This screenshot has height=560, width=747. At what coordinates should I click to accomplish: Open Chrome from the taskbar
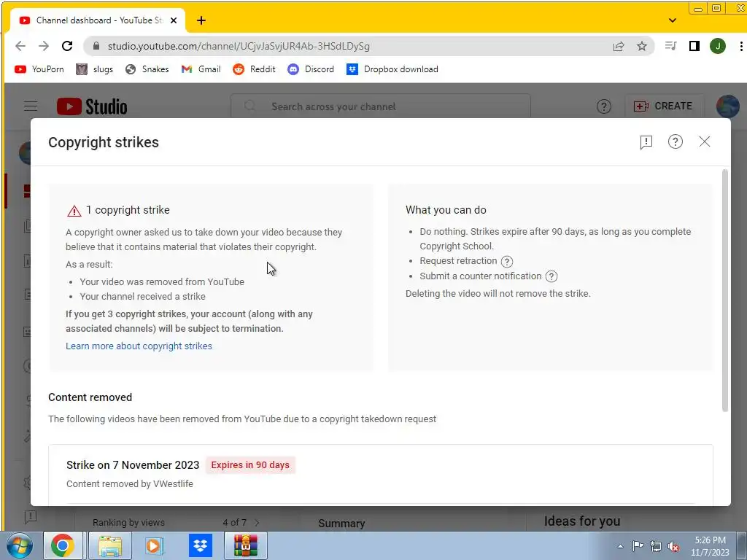click(63, 545)
